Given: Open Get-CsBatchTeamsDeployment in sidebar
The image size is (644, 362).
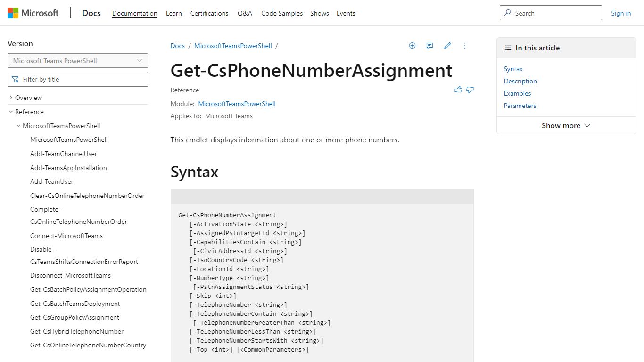Looking at the screenshot, I should tap(75, 304).
